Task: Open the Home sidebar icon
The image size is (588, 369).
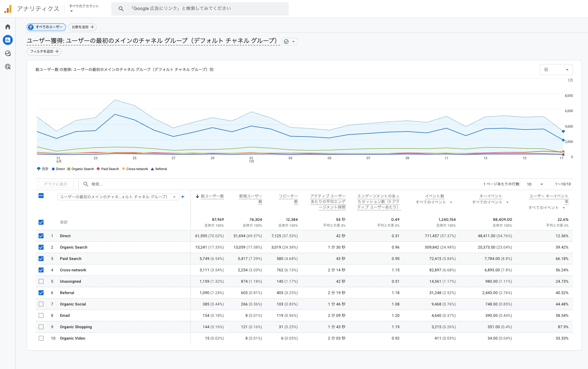Action: [x=8, y=27]
